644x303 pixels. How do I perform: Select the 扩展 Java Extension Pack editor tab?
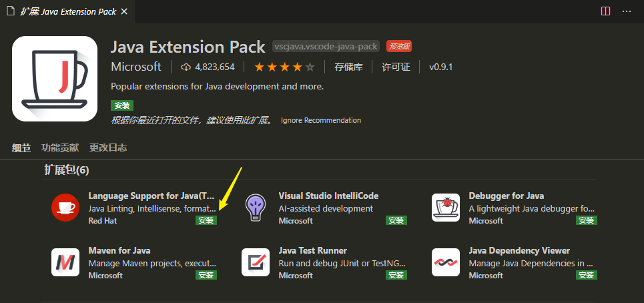click(67, 11)
